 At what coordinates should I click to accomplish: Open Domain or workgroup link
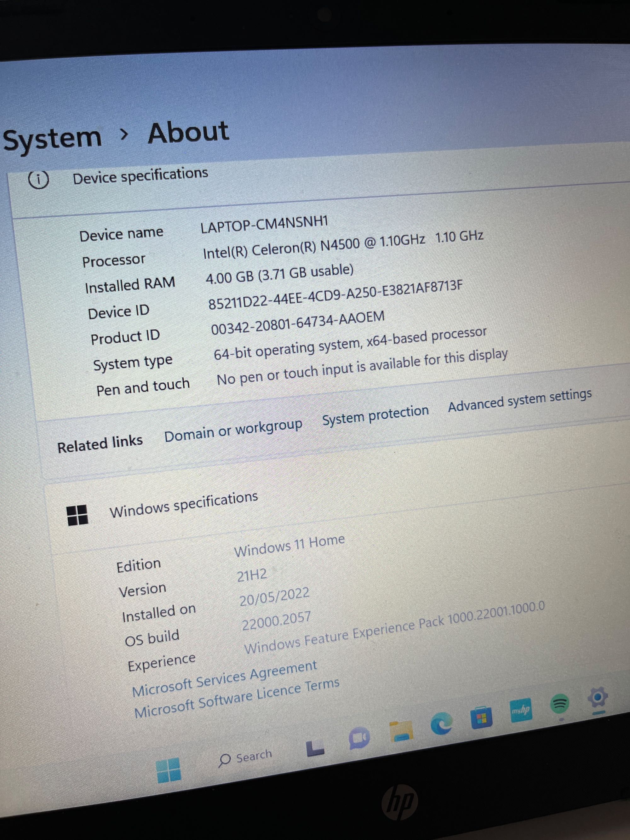(233, 430)
